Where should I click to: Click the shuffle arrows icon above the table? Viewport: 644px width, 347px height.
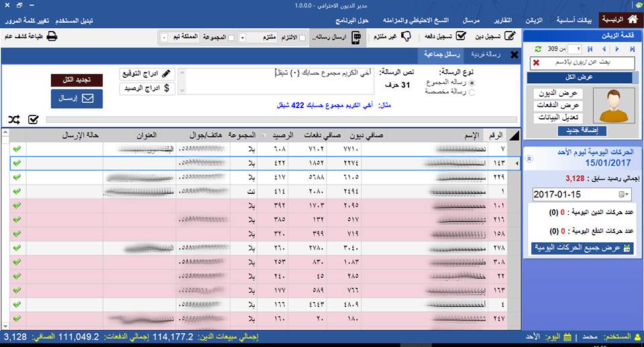[x=14, y=119]
